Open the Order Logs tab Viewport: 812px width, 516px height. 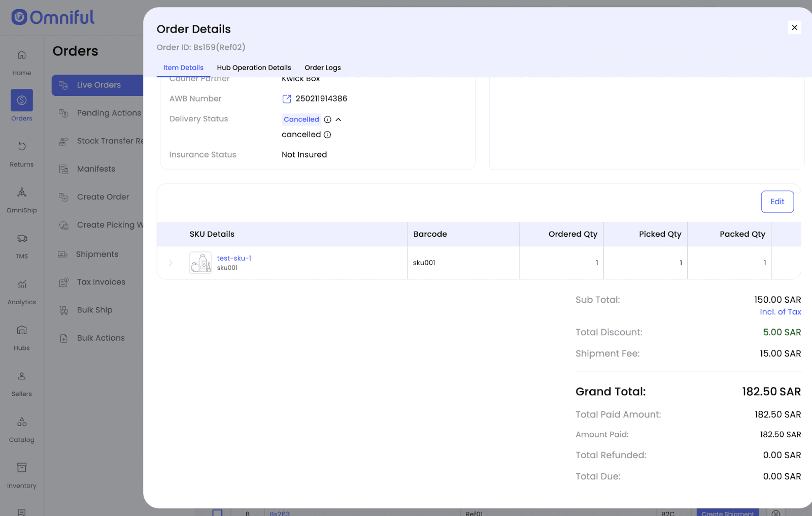[322, 68]
